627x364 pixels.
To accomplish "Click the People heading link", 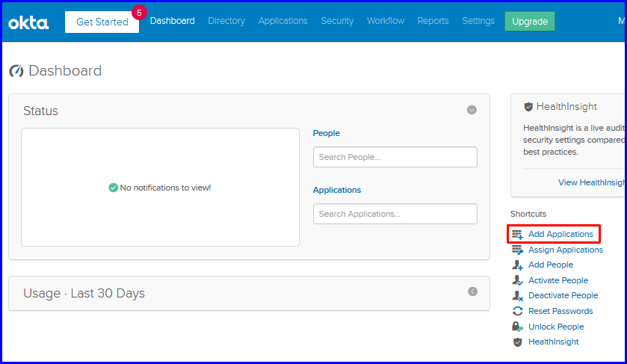I will point(327,133).
